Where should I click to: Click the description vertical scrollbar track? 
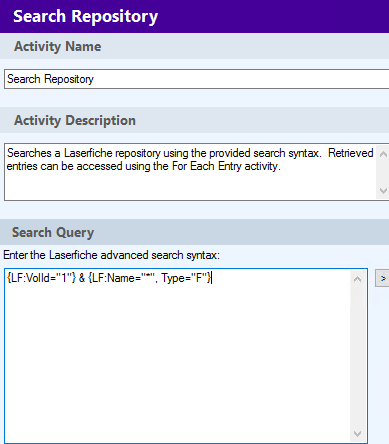click(x=383, y=172)
